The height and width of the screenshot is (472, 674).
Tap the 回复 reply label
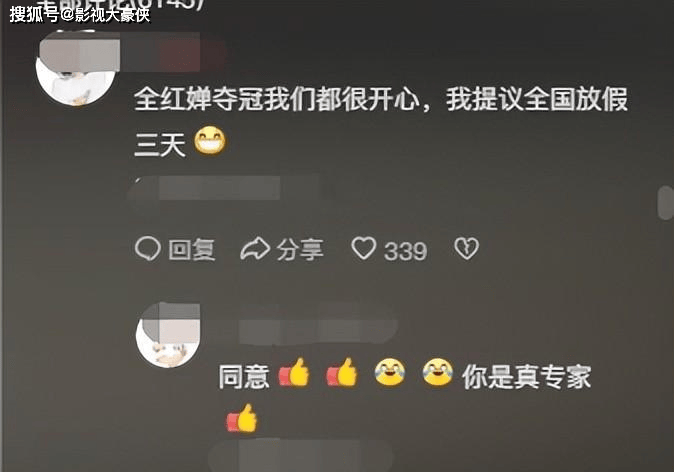pos(192,250)
